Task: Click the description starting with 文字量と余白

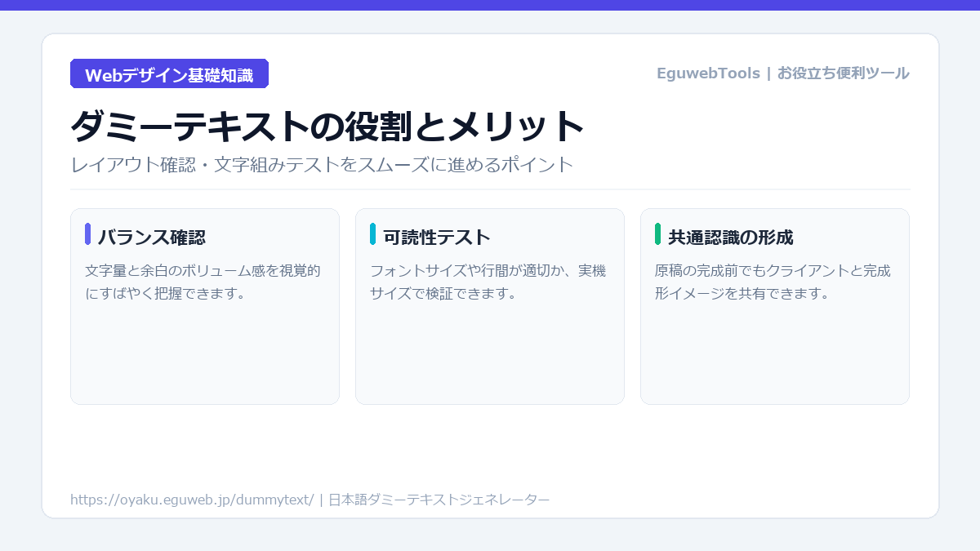Action: coord(203,282)
